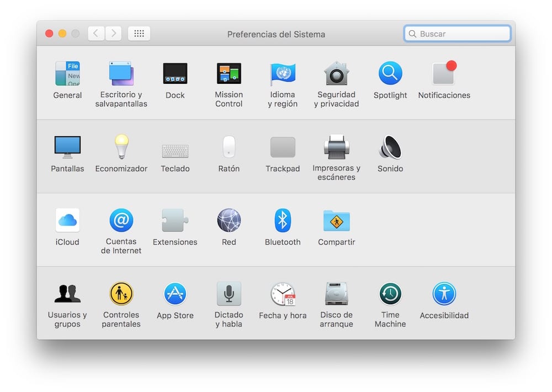Click the Dock preferences icon

pos(175,74)
